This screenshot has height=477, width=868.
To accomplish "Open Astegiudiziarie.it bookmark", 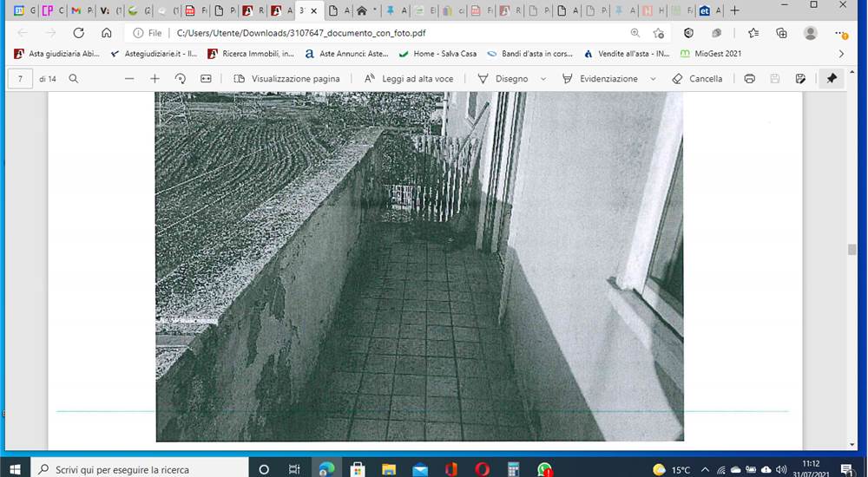I will (154, 54).
